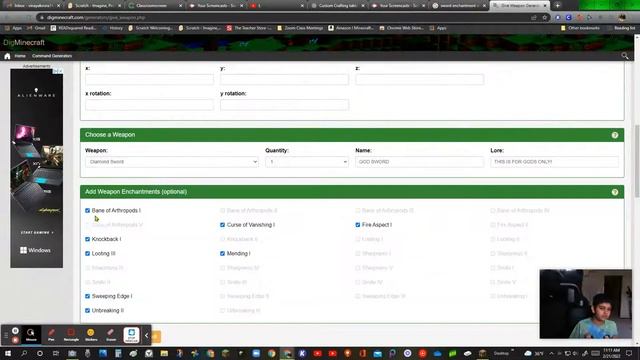
Task: Open the Weapon dropdown showing Diamond Sword
Action: pyautogui.click(x=172, y=162)
